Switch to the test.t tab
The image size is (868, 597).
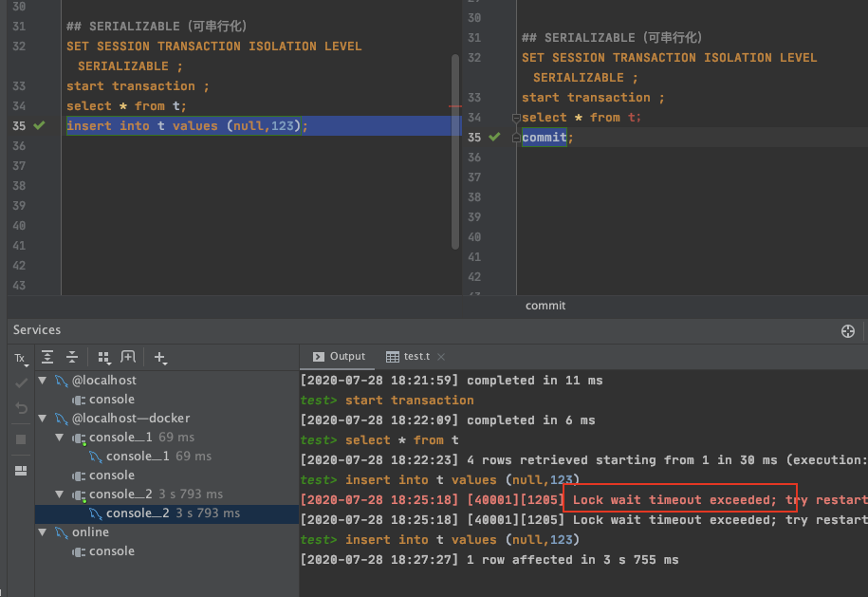tap(409, 357)
